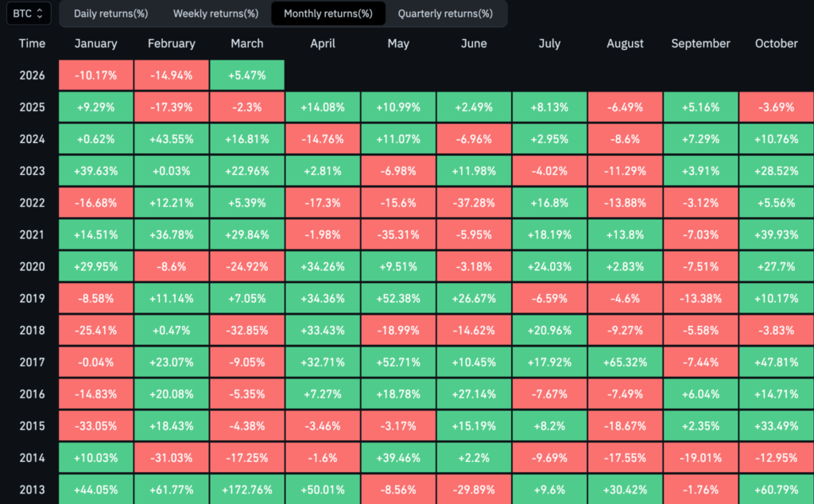This screenshot has width=814, height=504.
Task: Switch to Weekly returns(%) tab
Action: coord(215,14)
